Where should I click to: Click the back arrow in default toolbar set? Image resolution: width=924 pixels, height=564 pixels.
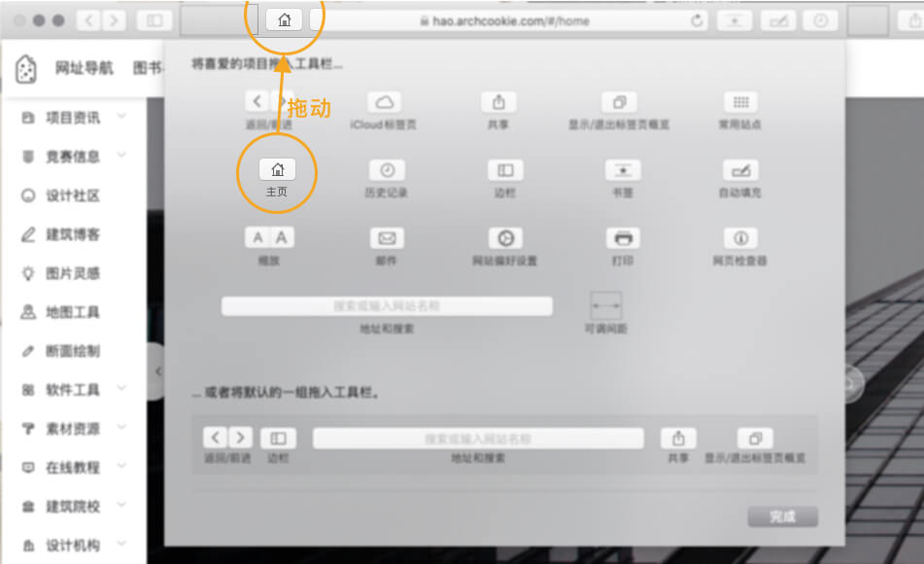coord(215,438)
